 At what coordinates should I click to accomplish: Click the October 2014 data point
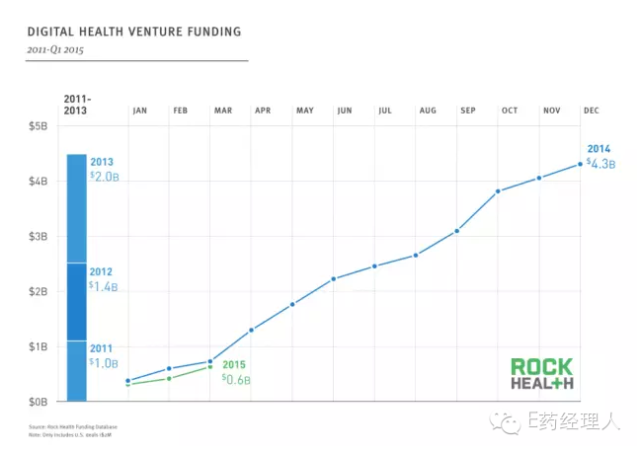coord(498,191)
